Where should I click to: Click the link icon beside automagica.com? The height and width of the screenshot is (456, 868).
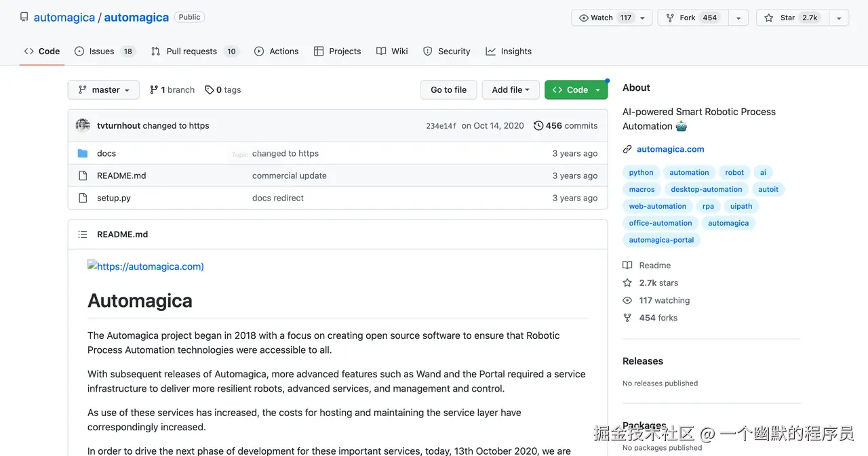(x=627, y=149)
